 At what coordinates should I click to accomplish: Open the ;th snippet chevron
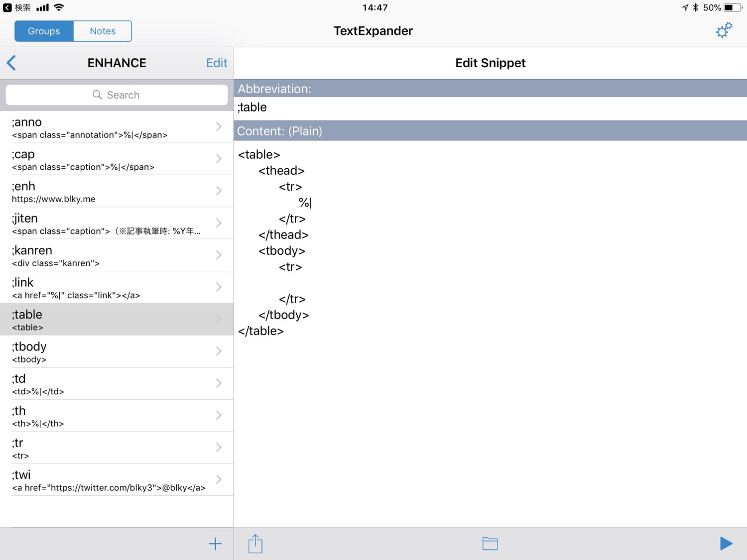(219, 415)
